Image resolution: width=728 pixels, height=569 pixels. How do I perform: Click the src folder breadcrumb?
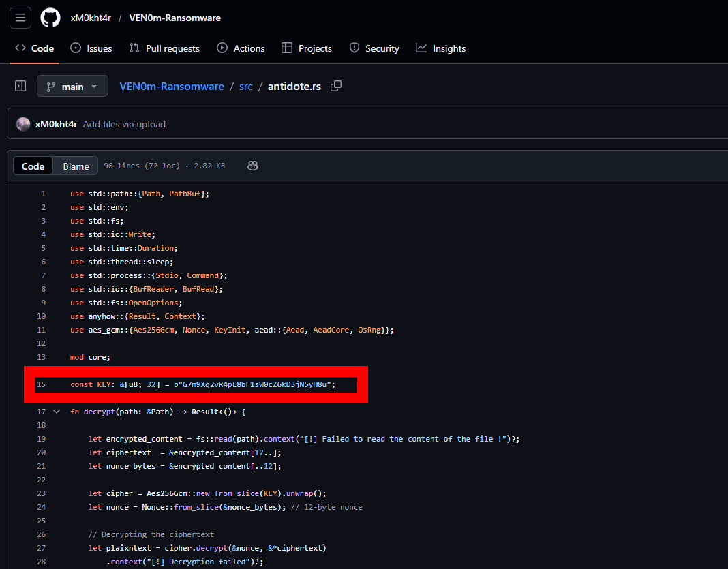[245, 87]
